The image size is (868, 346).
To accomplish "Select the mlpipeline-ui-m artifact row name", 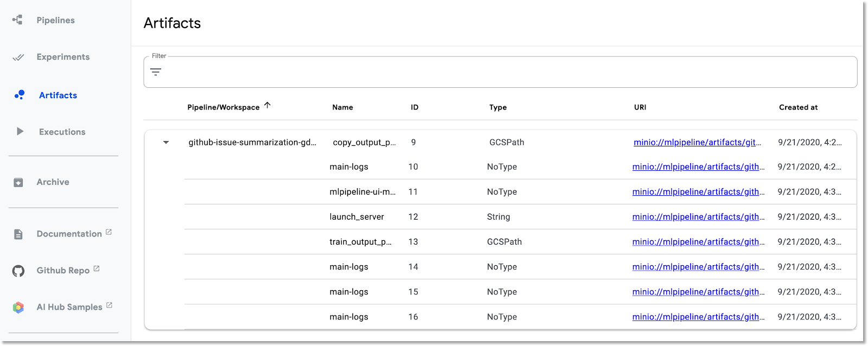I will [x=362, y=192].
